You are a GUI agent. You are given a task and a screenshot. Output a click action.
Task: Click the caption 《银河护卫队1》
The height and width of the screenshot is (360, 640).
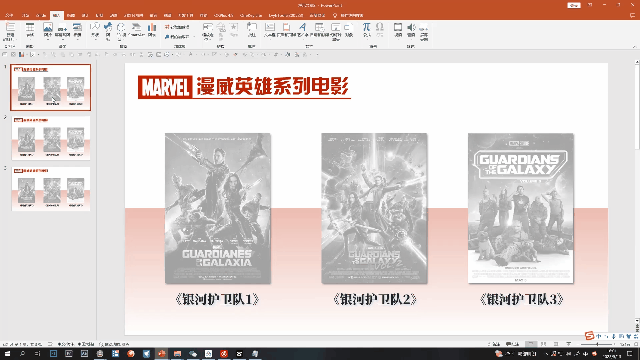click(x=217, y=299)
